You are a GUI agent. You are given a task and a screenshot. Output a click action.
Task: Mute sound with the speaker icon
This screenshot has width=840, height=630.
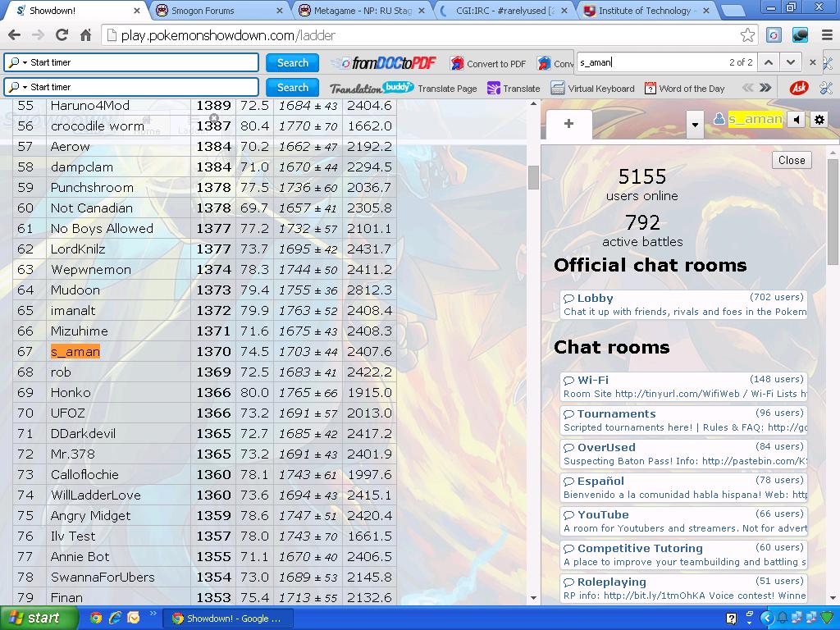click(797, 120)
